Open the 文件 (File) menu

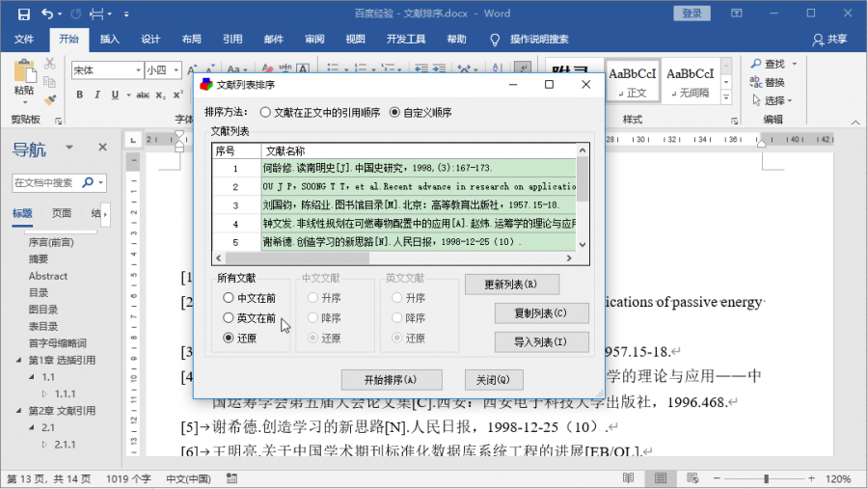pos(24,40)
